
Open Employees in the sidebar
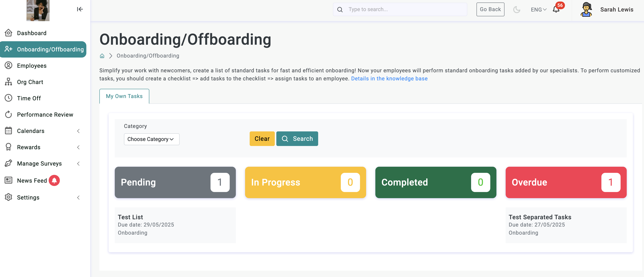point(31,66)
